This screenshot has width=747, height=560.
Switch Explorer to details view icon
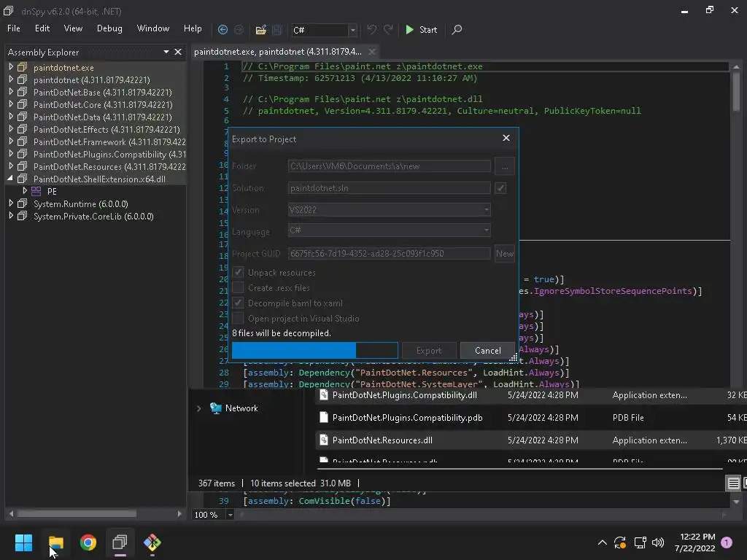[733, 483]
